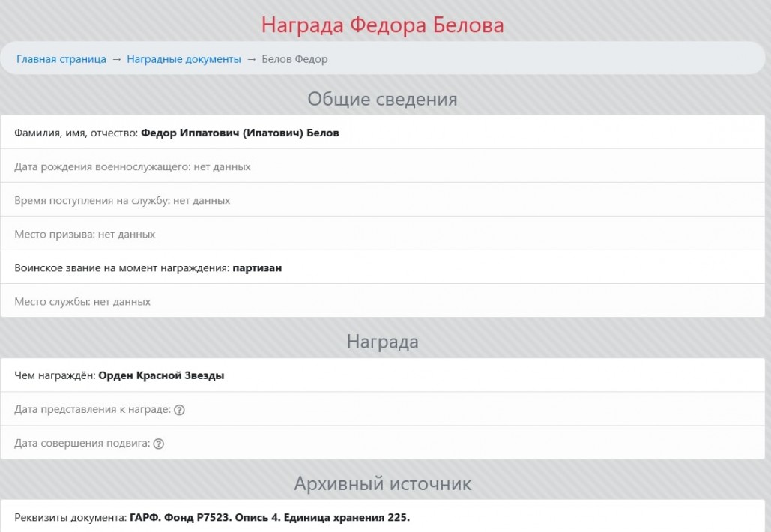Open the Главная страница breadcrumb link
This screenshot has height=532, width=771.
(x=61, y=59)
